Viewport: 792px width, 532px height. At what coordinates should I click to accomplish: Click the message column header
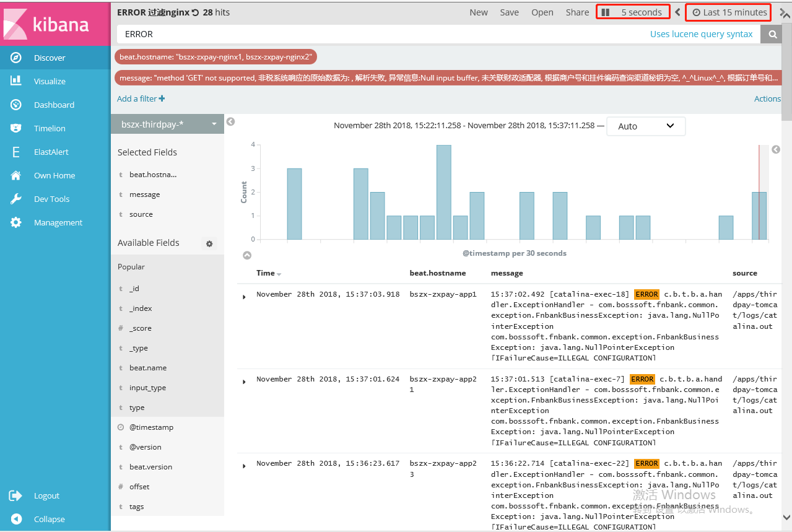click(507, 273)
